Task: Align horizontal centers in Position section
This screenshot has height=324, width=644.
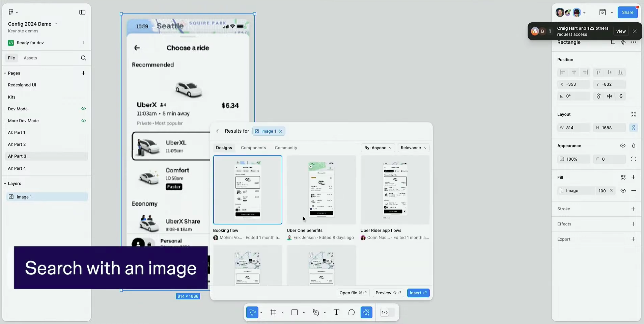Action: [x=574, y=72]
